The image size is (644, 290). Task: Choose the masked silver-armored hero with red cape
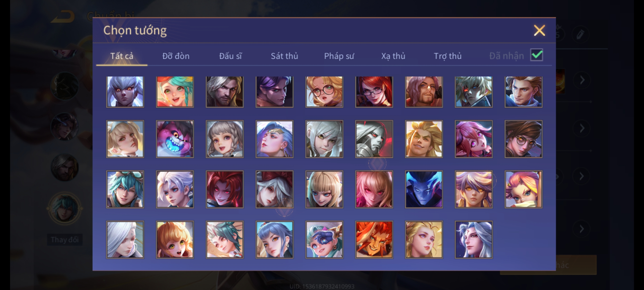tap(374, 139)
